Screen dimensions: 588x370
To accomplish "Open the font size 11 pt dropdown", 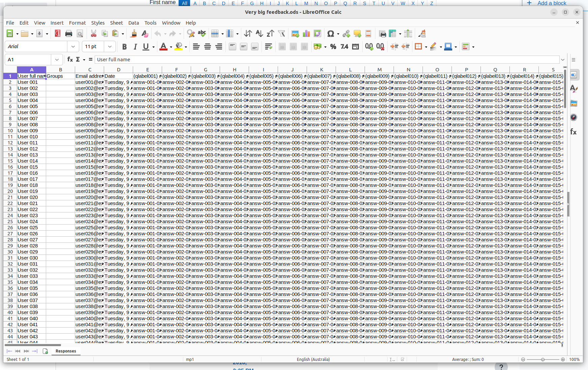I will pyautogui.click(x=110, y=46).
